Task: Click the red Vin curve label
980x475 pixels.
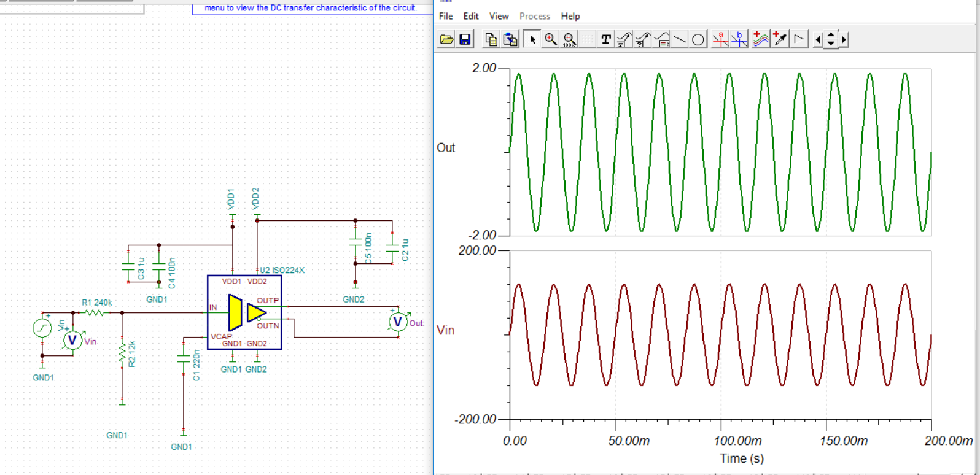Action: pos(445,330)
